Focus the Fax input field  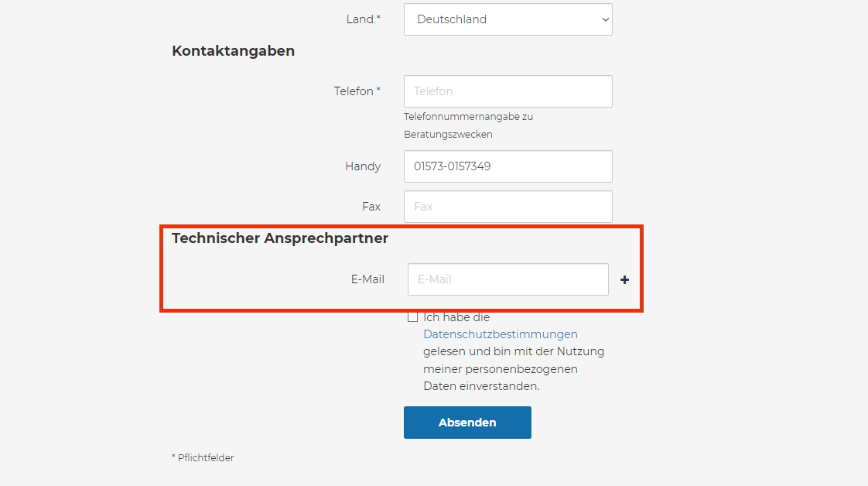pyautogui.click(x=507, y=207)
